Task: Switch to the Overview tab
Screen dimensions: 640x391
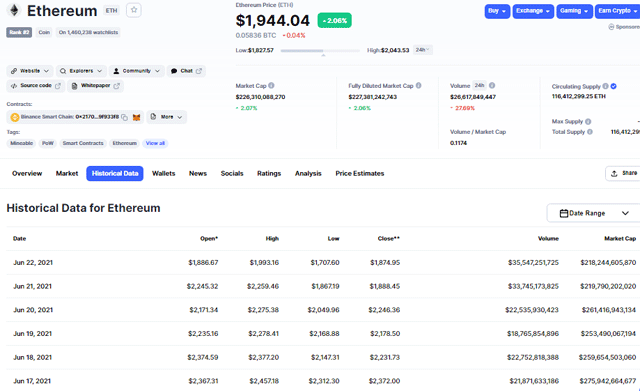Action: pos(27,173)
